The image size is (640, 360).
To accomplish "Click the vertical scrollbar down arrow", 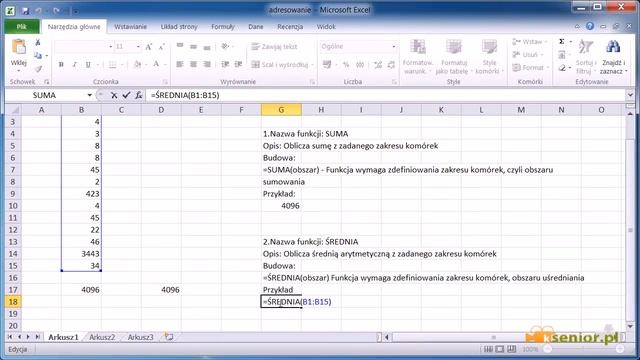I will coord(630,327).
